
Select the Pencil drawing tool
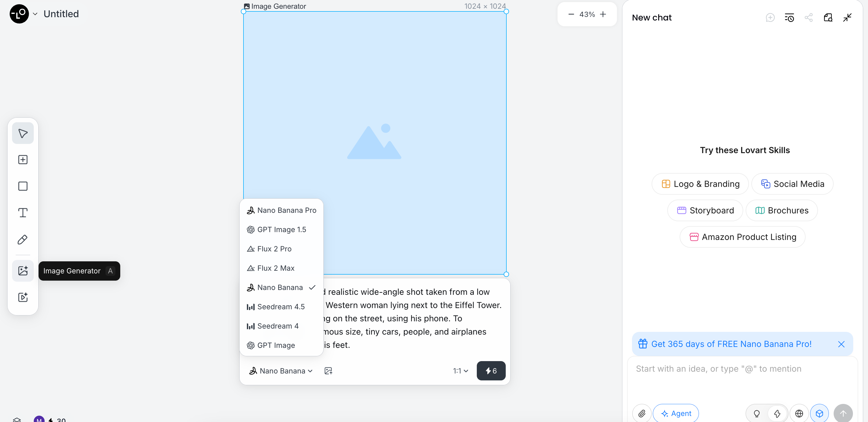point(23,239)
